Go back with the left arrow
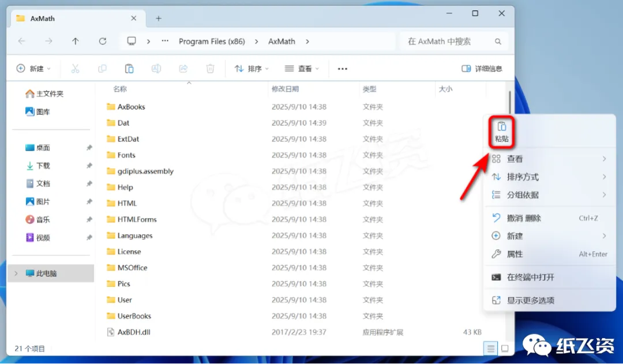The height and width of the screenshot is (364, 623). (22, 42)
